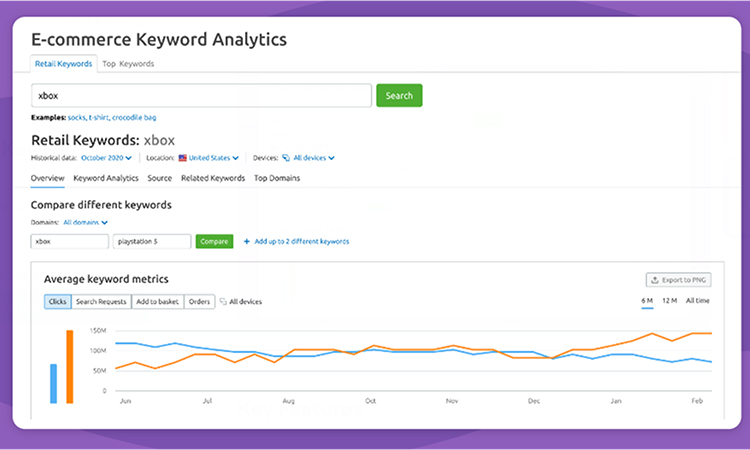The height and width of the screenshot is (450, 750).
Task: Click the devices icon beside All devices filter
Action: [x=285, y=158]
